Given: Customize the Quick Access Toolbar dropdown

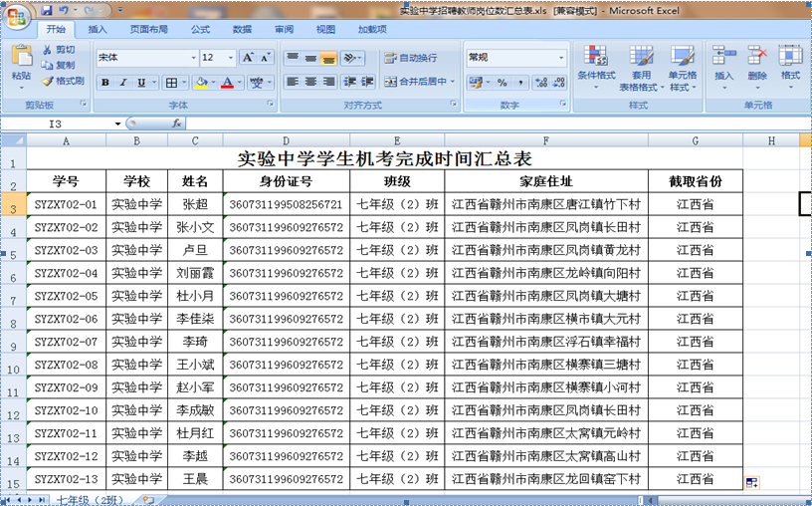Looking at the screenshot, I should coord(119,10).
